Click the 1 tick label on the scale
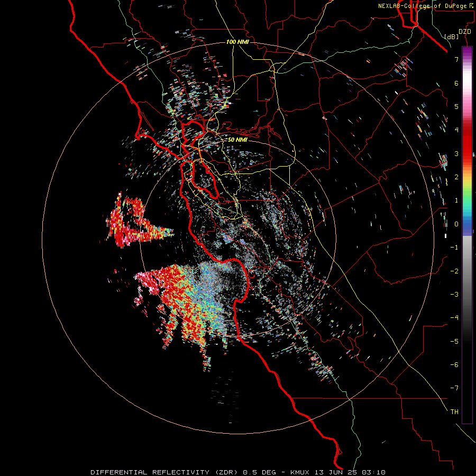The height and width of the screenshot is (476, 476). (x=456, y=200)
